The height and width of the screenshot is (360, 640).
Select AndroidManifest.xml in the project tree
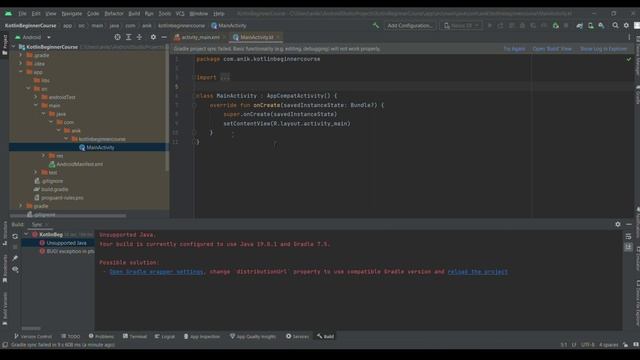point(80,164)
